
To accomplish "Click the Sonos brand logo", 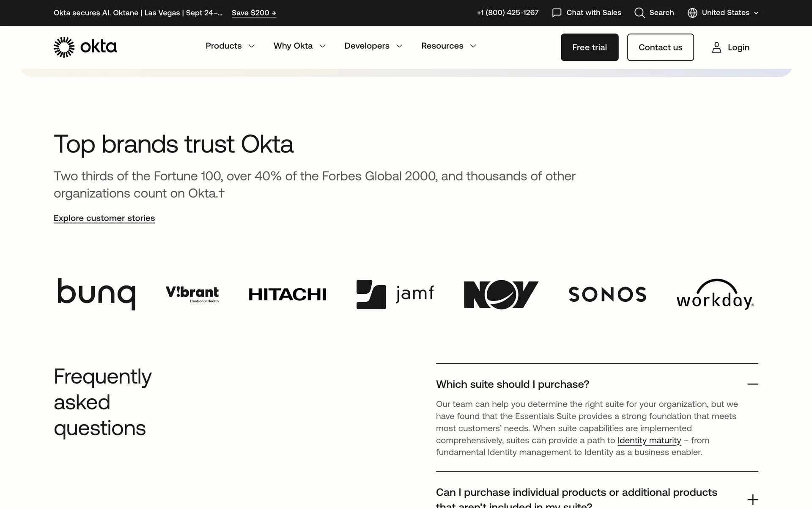I will coord(607,294).
